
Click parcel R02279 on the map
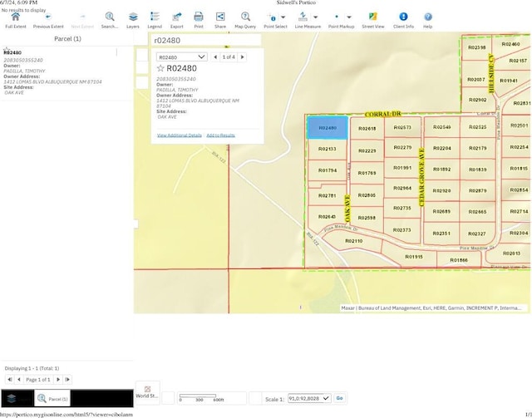point(402,147)
